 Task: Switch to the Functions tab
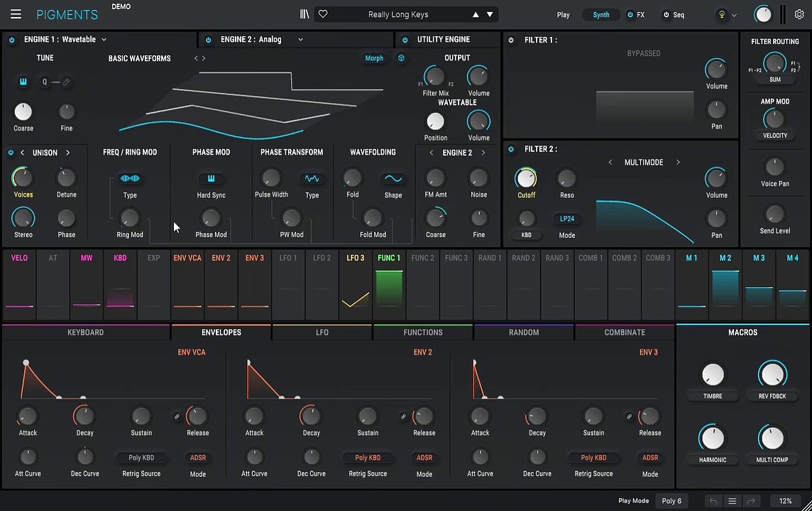pos(423,332)
